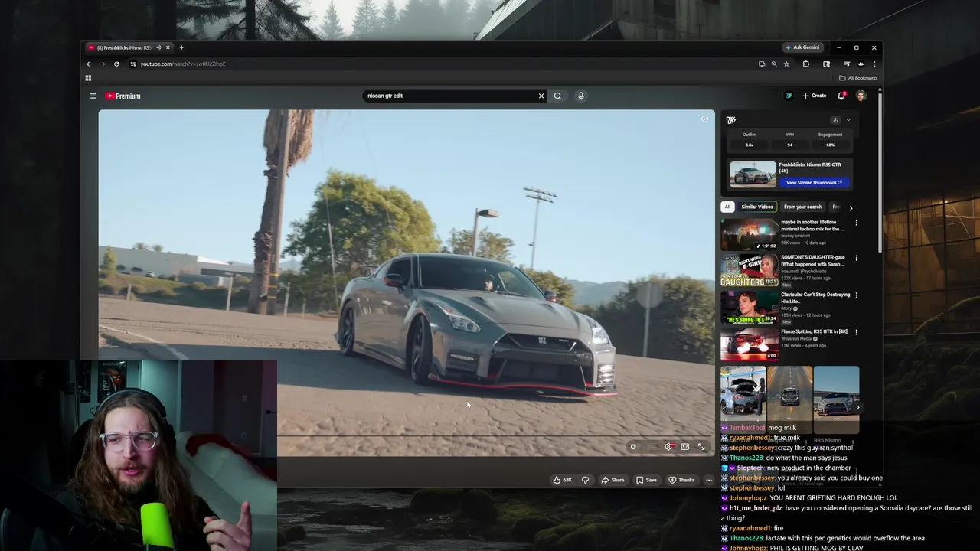Select the All filter chip
This screenshot has height=551, width=980.
727,207
